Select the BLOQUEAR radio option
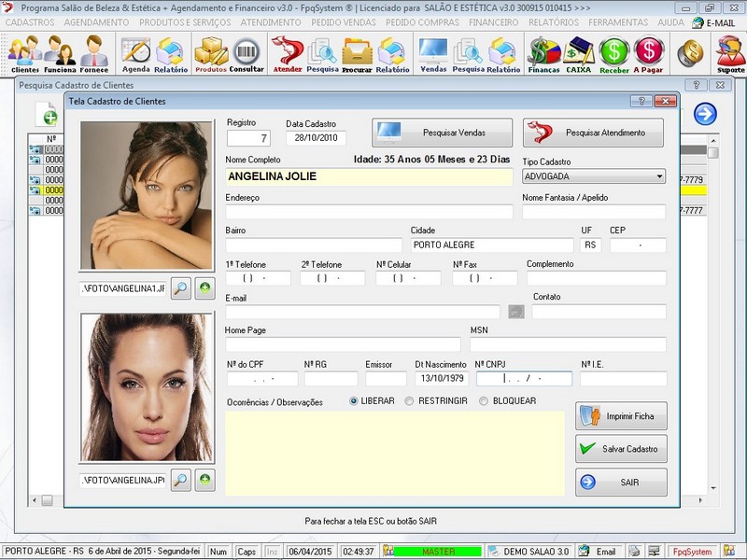 tap(483, 401)
